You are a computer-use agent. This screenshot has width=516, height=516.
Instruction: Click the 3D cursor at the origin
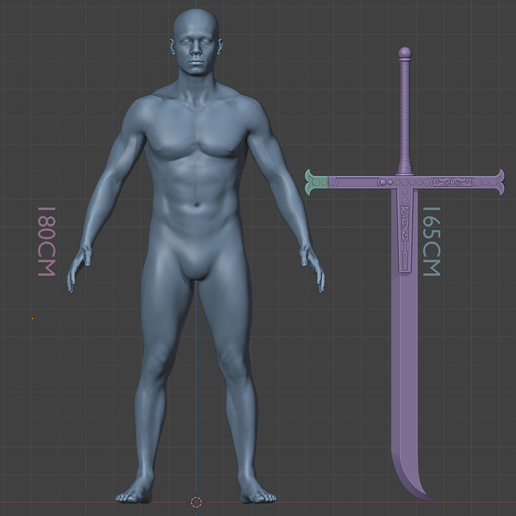196,501
